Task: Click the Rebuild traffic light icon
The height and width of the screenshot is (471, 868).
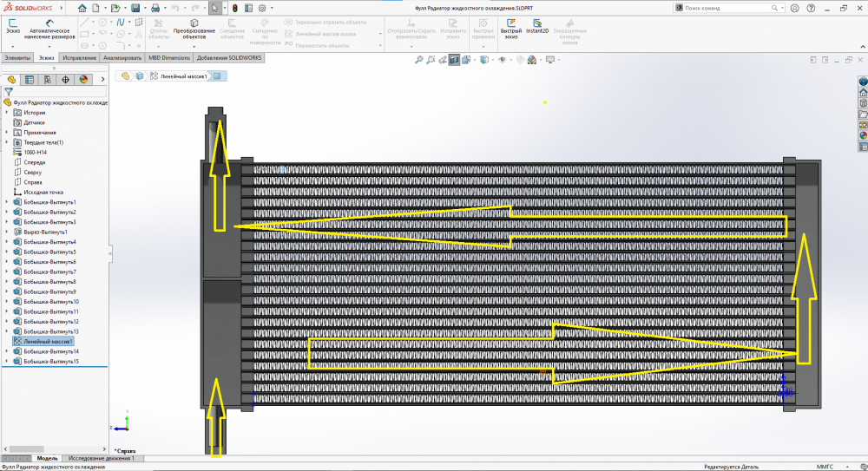Action: coord(234,9)
